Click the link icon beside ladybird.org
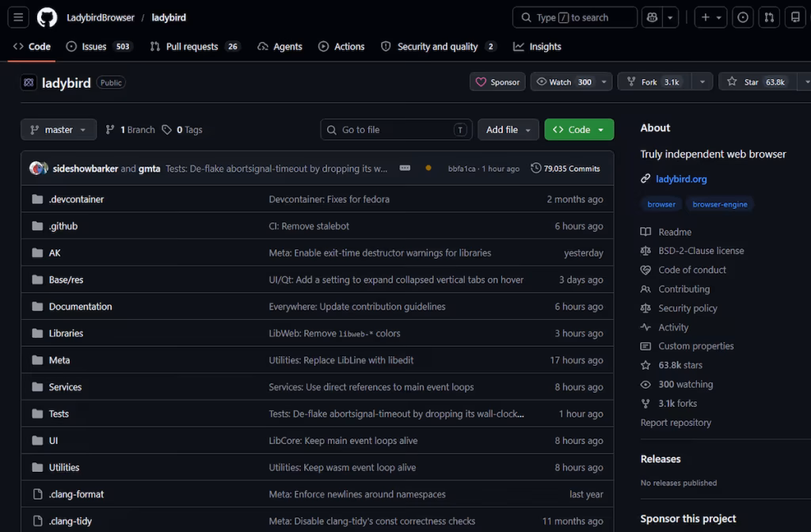The image size is (811, 532). click(645, 179)
